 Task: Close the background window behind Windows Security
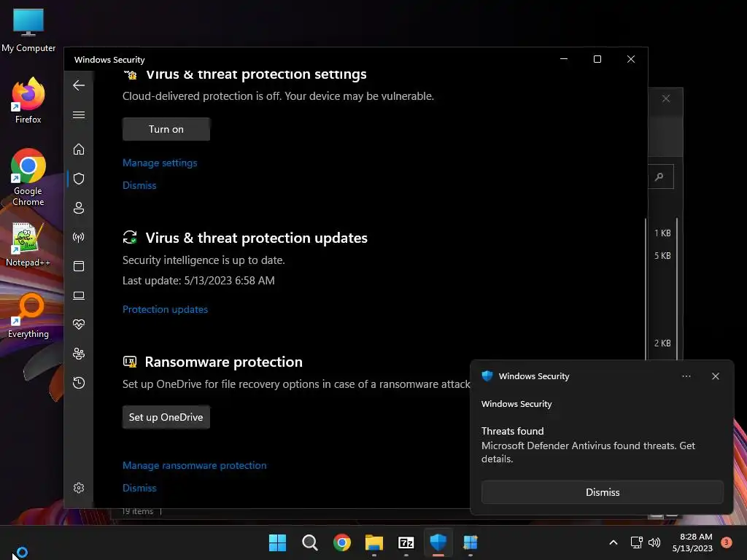click(666, 98)
